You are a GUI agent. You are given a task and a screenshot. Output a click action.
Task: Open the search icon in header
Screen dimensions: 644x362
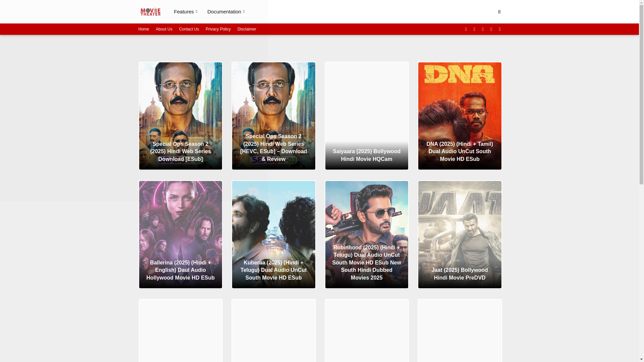click(499, 12)
